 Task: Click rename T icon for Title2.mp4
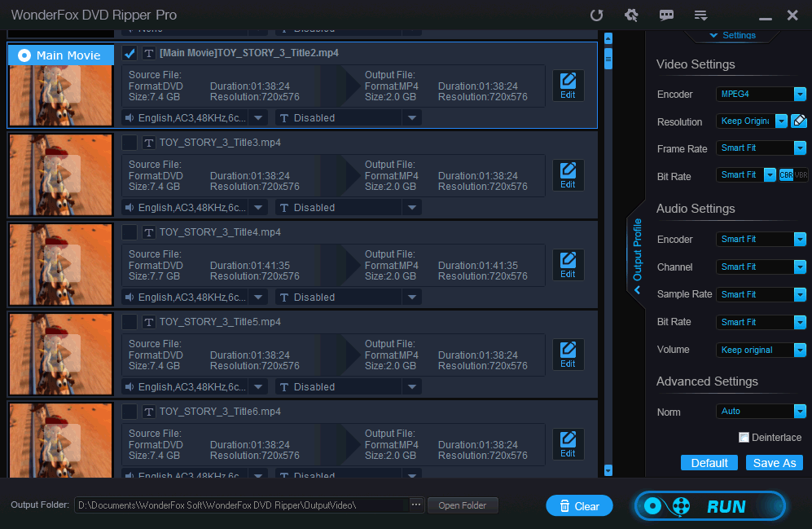coord(149,53)
